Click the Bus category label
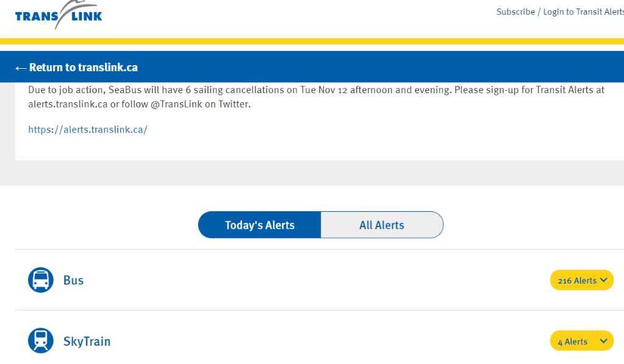624x364 pixels. point(74,280)
